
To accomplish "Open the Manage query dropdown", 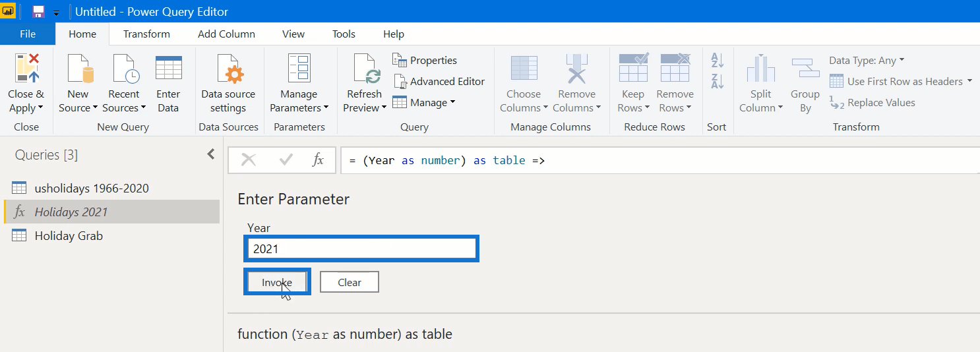I will tap(423, 102).
